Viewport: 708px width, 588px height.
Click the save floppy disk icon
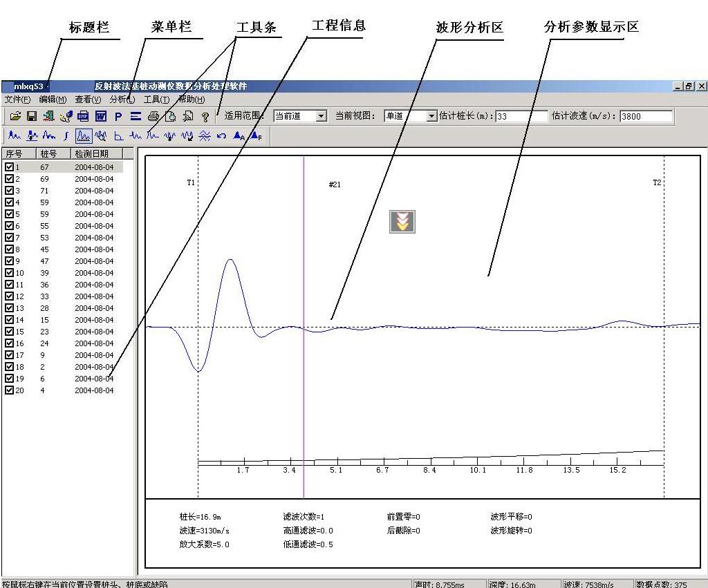tap(31, 117)
